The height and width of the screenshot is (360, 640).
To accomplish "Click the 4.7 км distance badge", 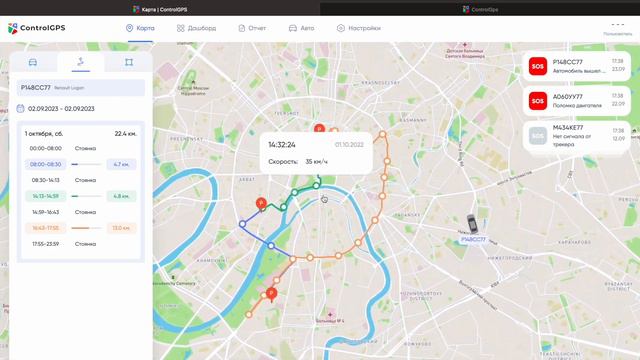I will 121,164.
